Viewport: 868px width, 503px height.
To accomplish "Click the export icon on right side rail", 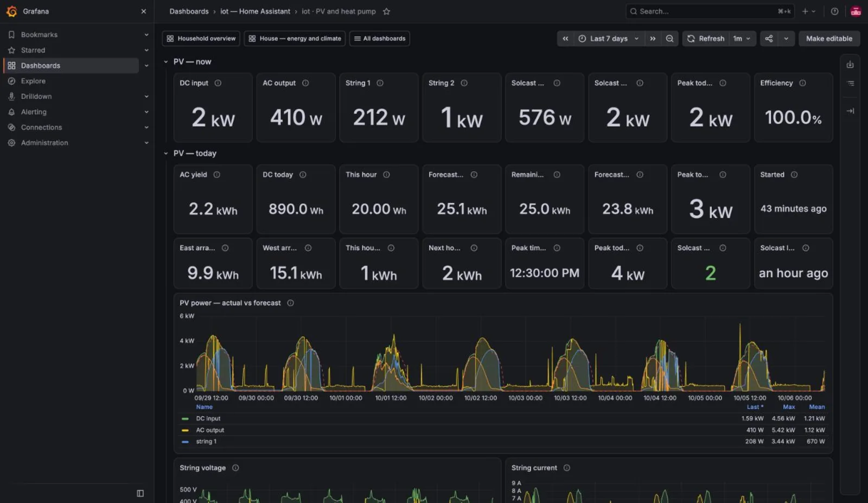I will click(850, 65).
